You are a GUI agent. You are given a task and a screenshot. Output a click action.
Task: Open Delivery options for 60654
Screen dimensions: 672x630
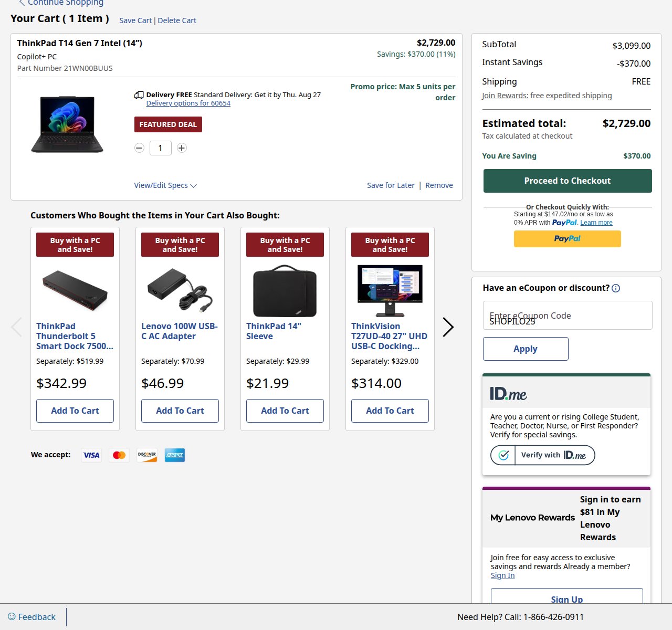(x=188, y=103)
